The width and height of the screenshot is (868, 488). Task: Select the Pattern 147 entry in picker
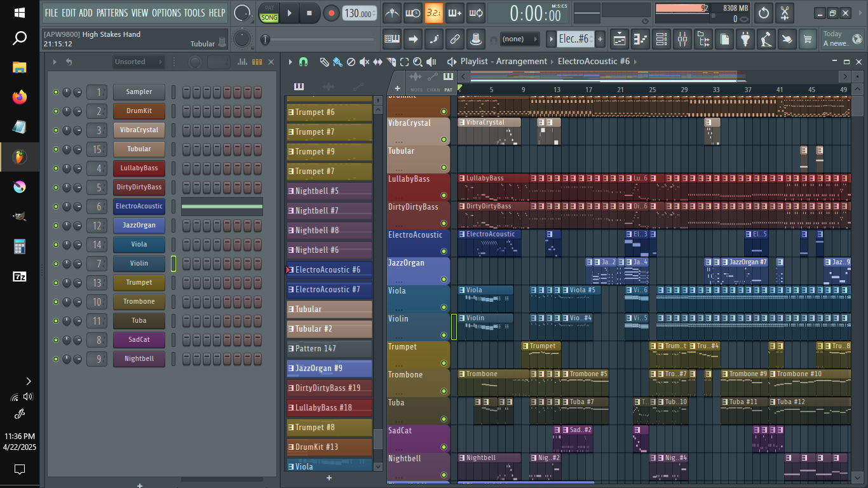click(329, 349)
